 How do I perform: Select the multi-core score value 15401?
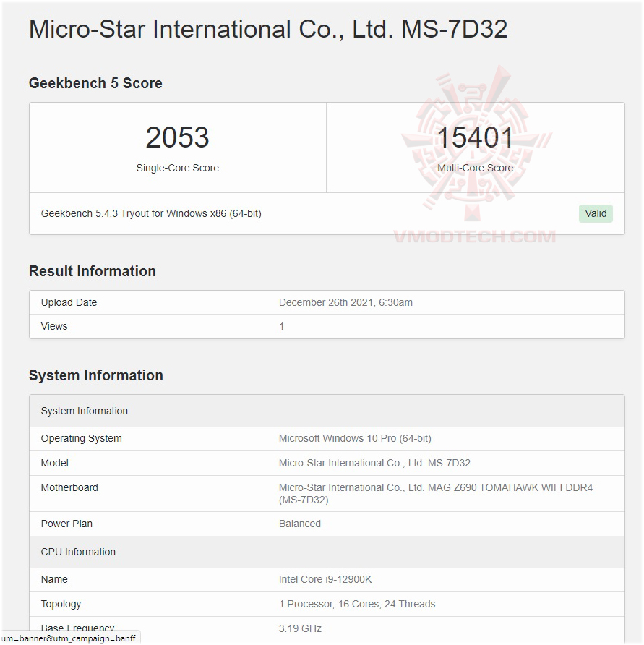(475, 137)
